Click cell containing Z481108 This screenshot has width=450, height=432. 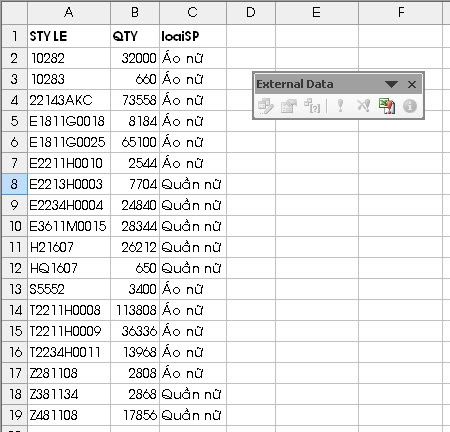tap(69, 415)
